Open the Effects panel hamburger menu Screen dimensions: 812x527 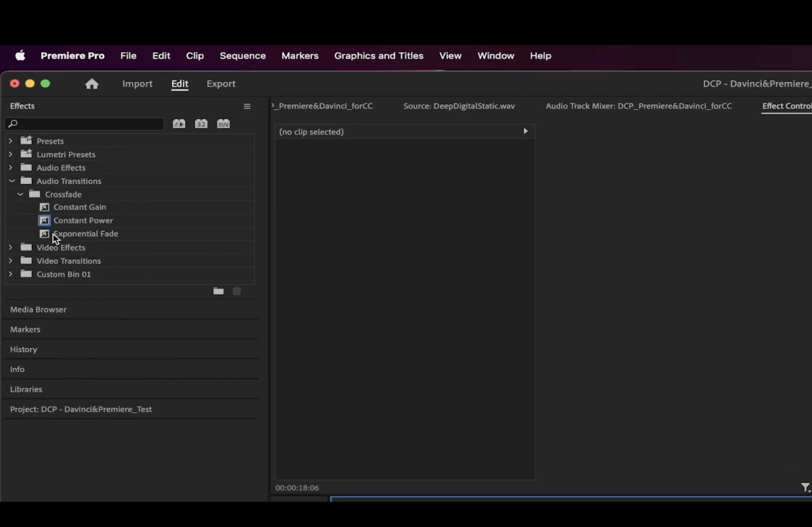tap(247, 106)
